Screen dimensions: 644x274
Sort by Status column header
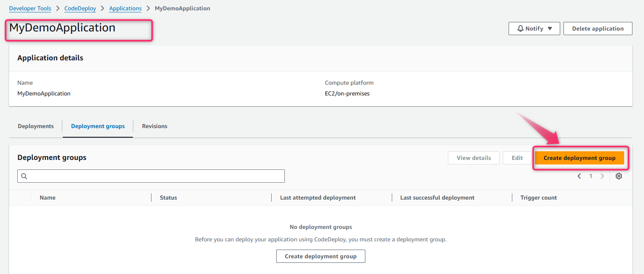coord(168,198)
